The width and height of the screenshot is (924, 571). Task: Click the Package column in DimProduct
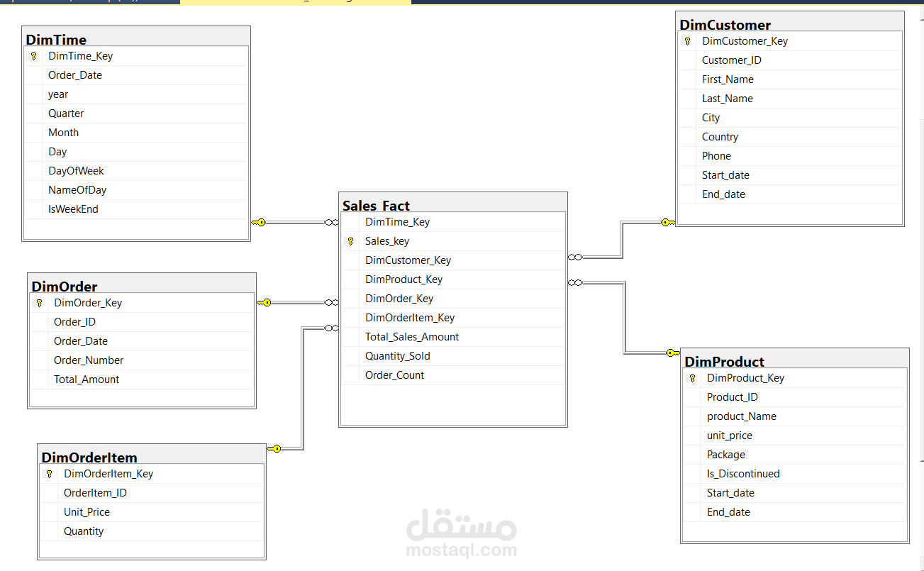click(795, 455)
